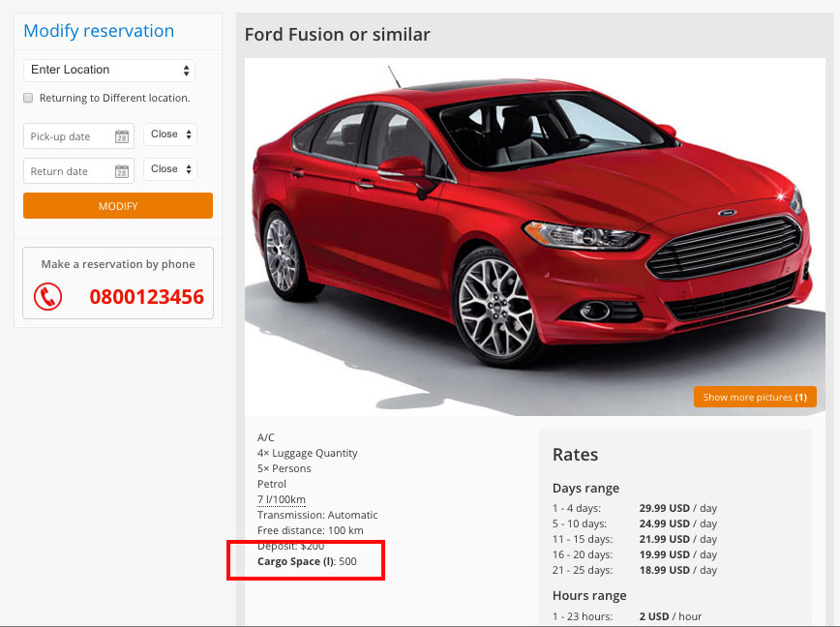Click the 11 - 15 days label
Screen dimensions: 840x627
point(583,539)
